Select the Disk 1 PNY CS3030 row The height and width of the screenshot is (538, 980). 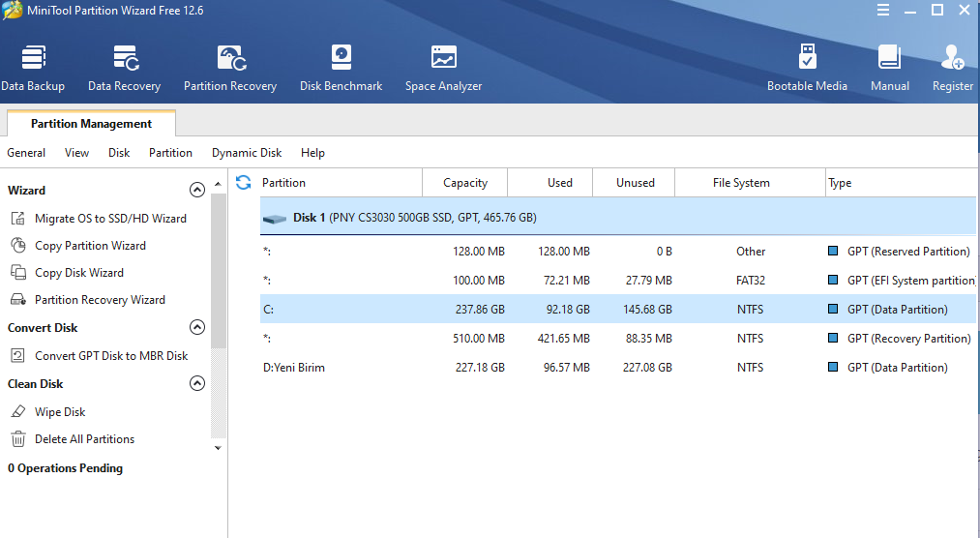coord(619,218)
